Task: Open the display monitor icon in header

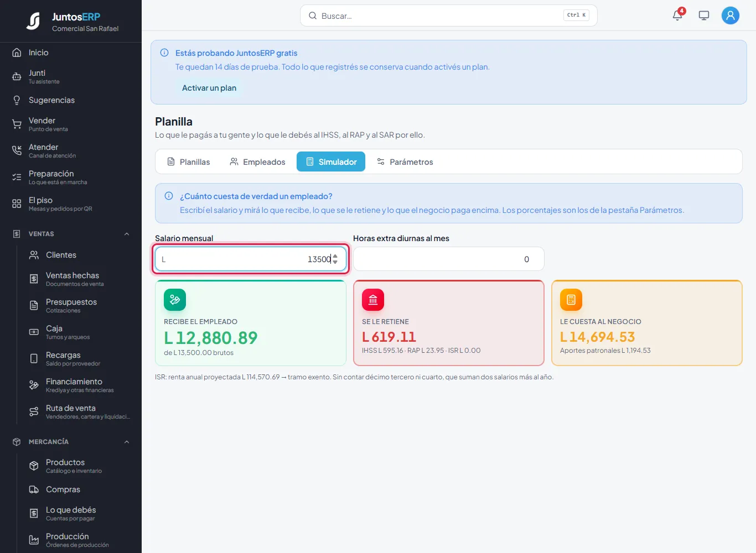Action: pos(704,15)
